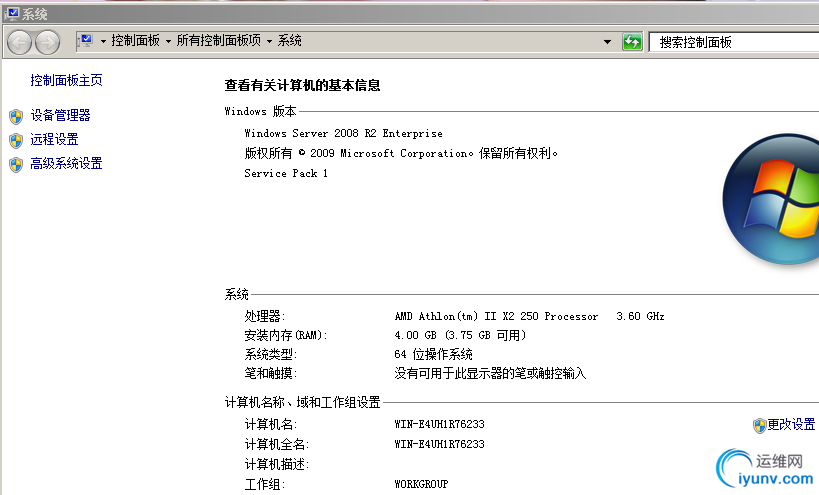This screenshot has height=495, width=819.
Task: Click the Back navigation arrow button
Action: pyautogui.click(x=20, y=42)
